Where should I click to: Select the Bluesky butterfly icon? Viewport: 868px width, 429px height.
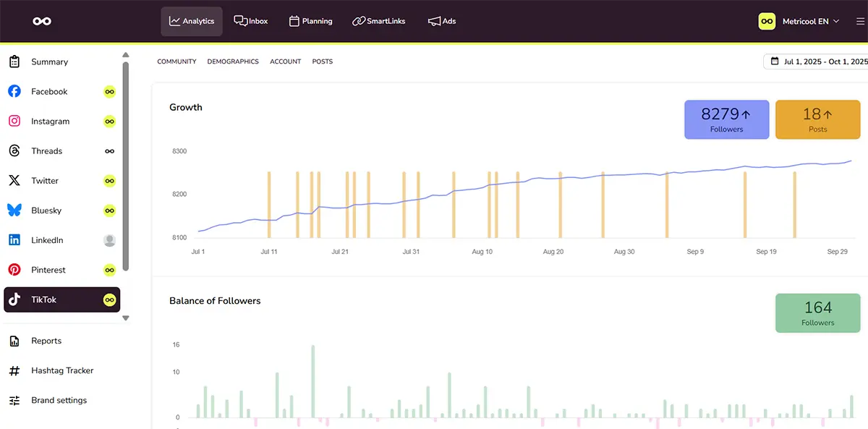coord(14,210)
